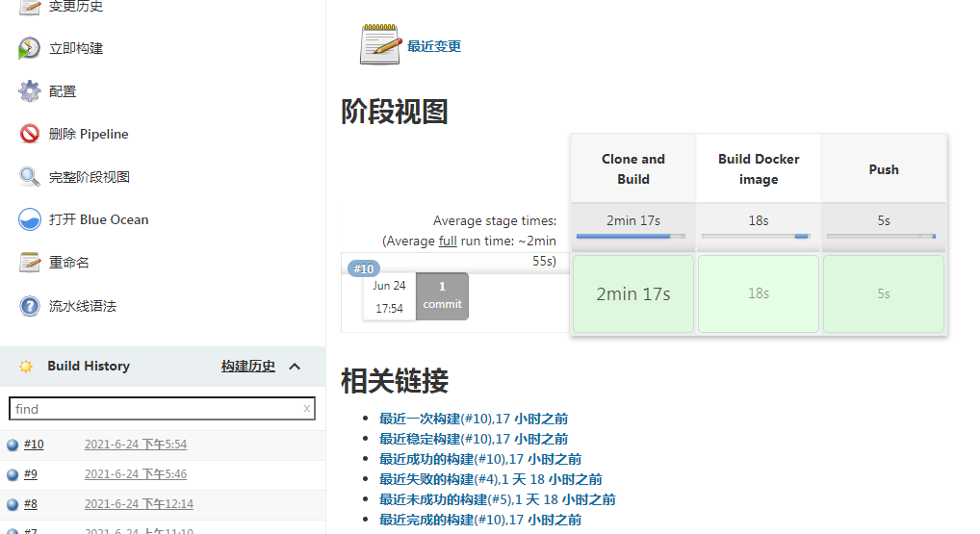Open 最近未成功的构建(#5) link
The width and height of the screenshot is (980, 534).
click(497, 499)
